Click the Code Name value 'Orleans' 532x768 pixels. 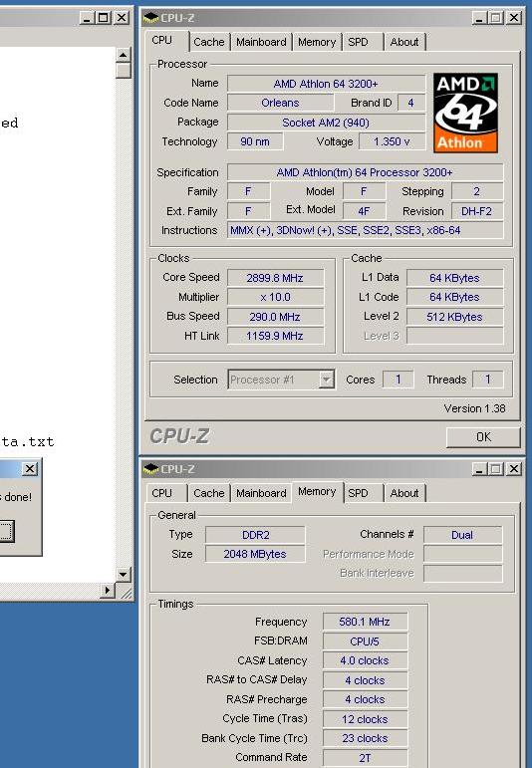pyautogui.click(x=280, y=103)
